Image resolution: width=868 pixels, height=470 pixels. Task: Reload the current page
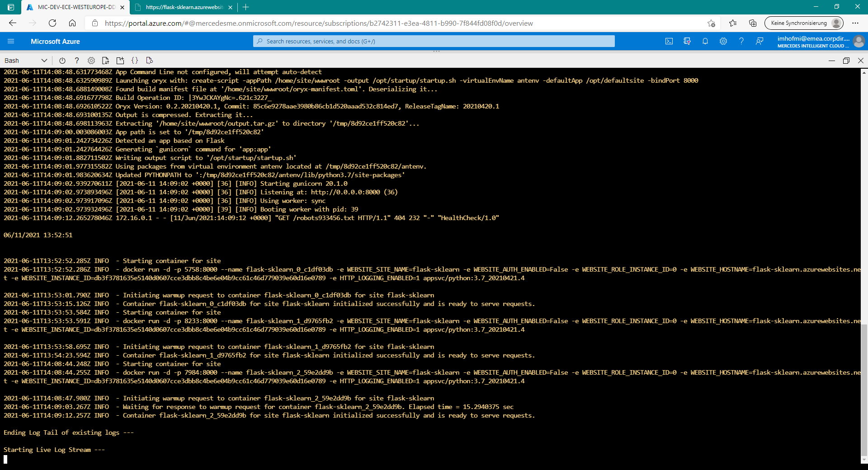52,23
